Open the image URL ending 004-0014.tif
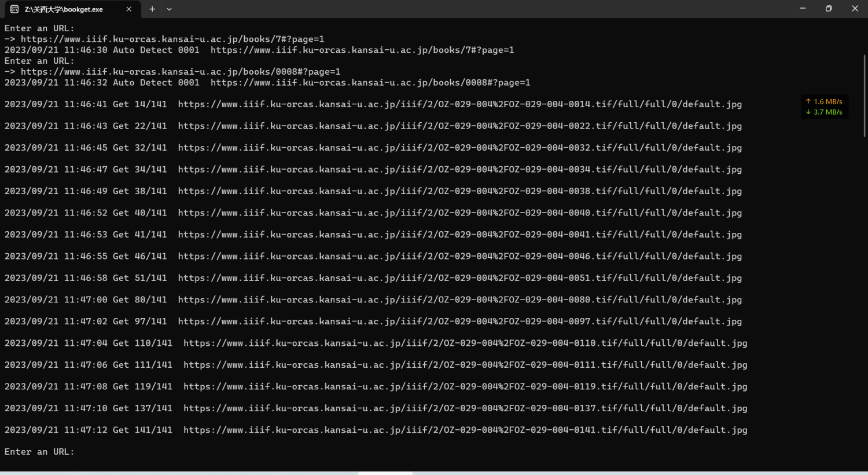Viewport: 868px width, 475px height. coord(459,104)
